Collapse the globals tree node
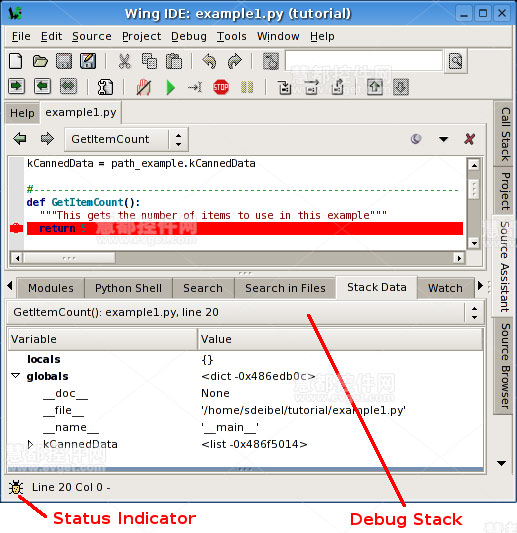The width and height of the screenshot is (517, 533). (15, 376)
